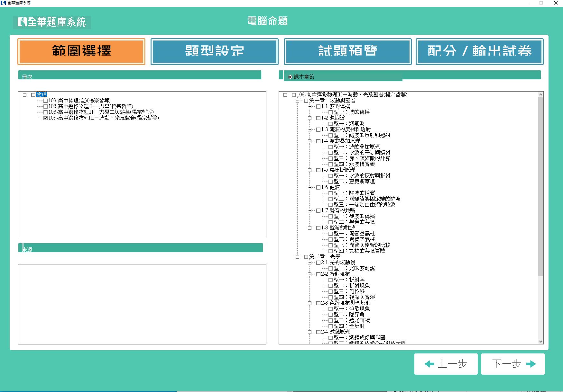Click the 全華題庫系統 logo
563x392 pixels.
click(x=52, y=22)
